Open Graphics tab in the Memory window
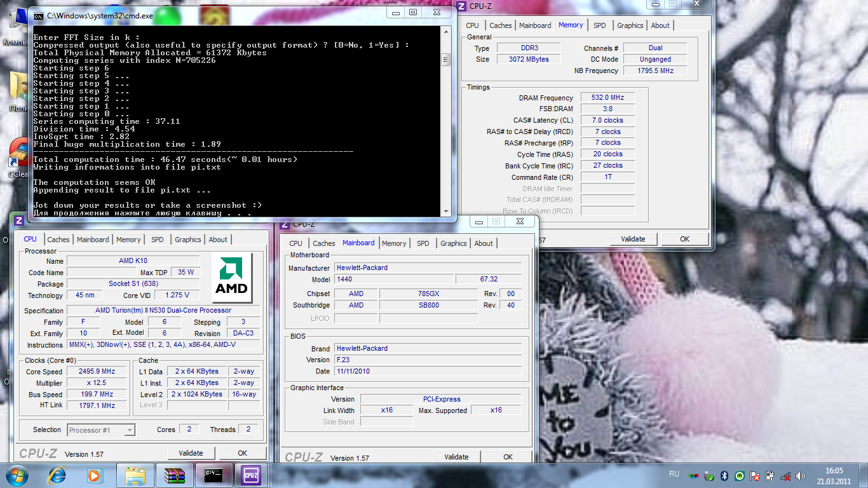Viewport: 868px width, 488px height. pyautogui.click(x=630, y=25)
